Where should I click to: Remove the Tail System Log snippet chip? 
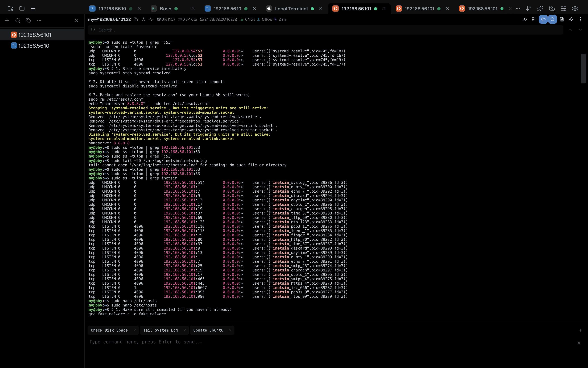coord(185,330)
